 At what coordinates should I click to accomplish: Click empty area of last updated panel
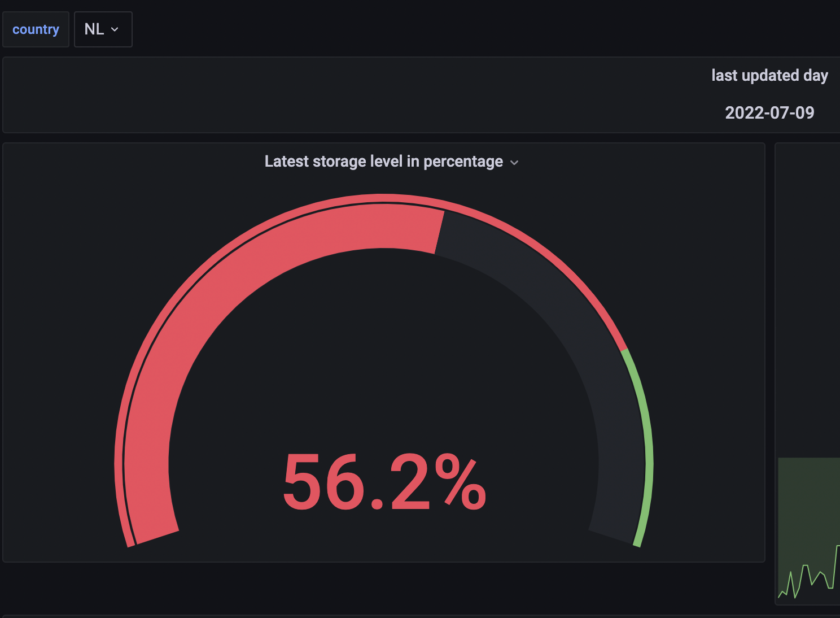(x=339, y=95)
